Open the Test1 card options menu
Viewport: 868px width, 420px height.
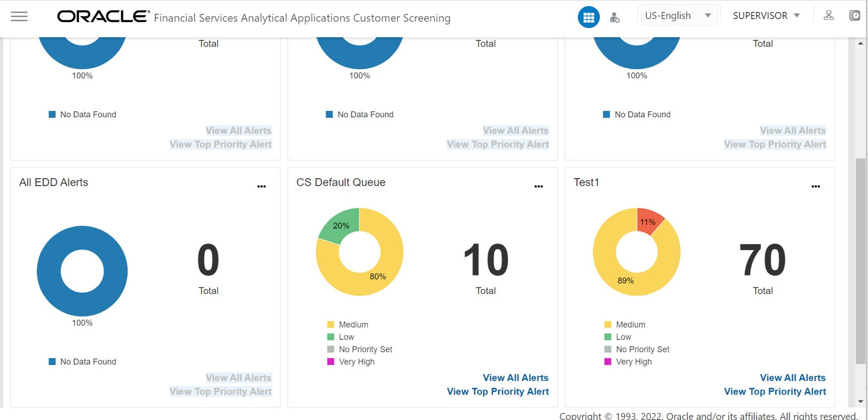(x=816, y=186)
